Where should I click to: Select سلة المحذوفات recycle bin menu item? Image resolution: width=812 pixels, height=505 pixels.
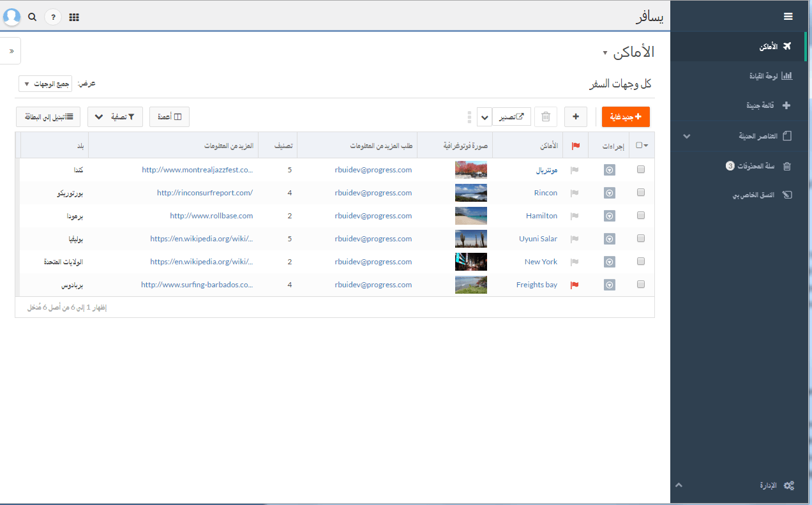760,166
